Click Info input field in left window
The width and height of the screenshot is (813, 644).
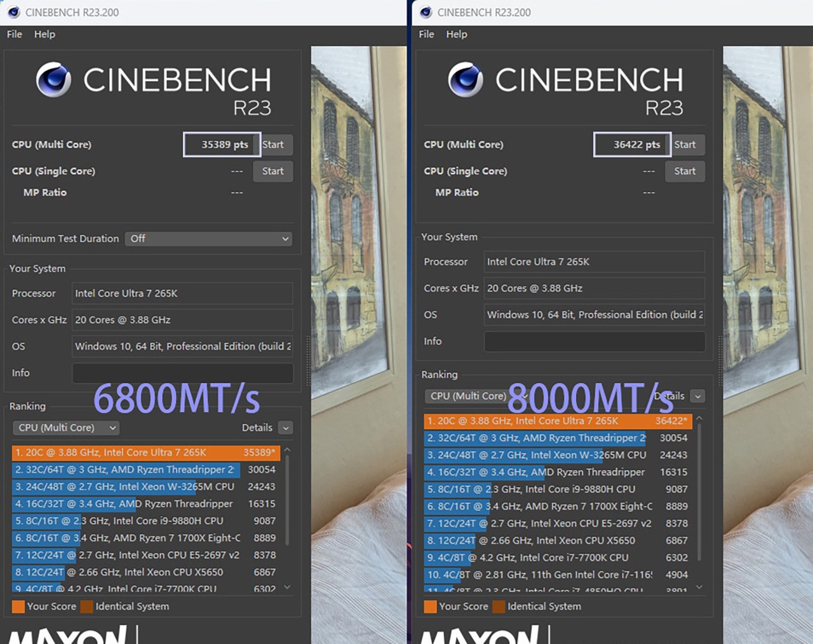[183, 373]
